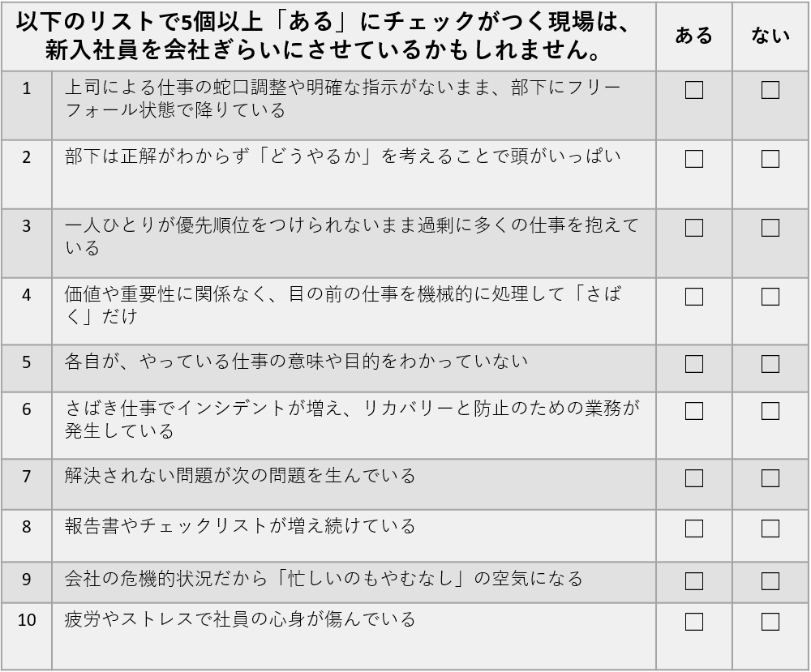811x672 pixels.
Task: Check ある for item 8 報告書やチェックリスト
Action: click(x=693, y=529)
